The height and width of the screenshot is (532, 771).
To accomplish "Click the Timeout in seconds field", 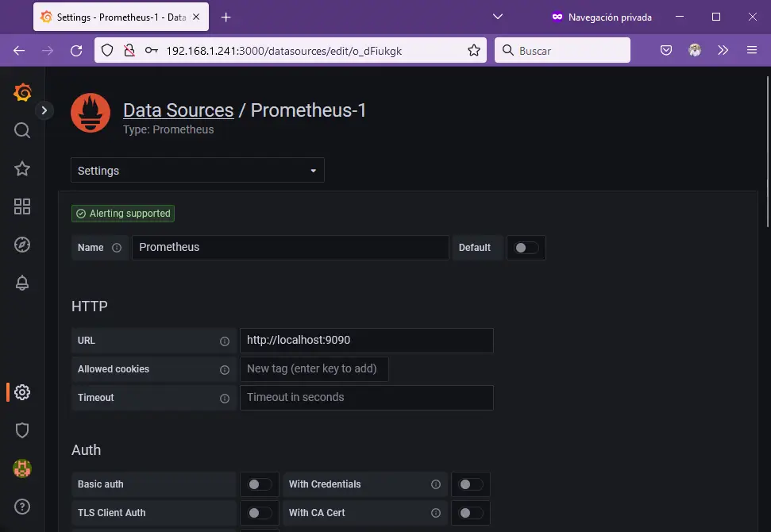I will tap(366, 397).
